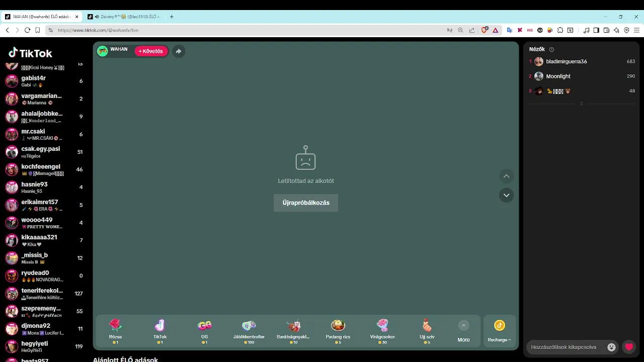This screenshot has height=362, width=644.
Task: Open erikaimre157 live in sidebar
Action: coord(44,205)
